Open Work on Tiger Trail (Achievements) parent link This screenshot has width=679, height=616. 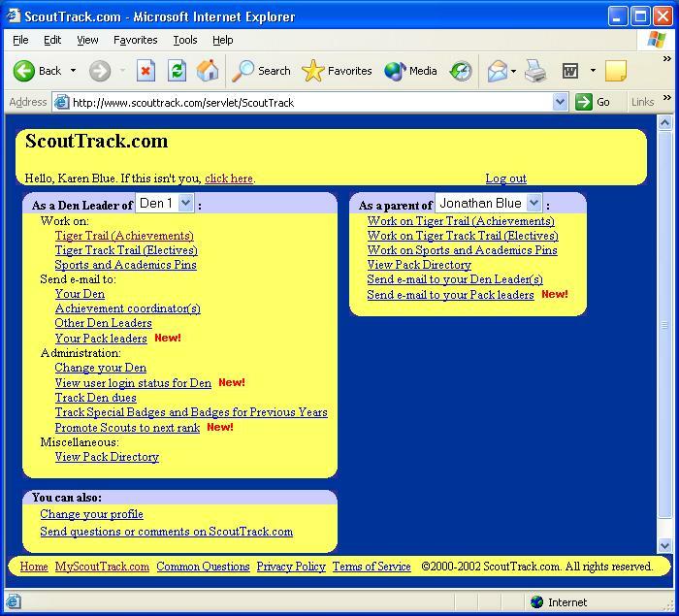point(461,221)
